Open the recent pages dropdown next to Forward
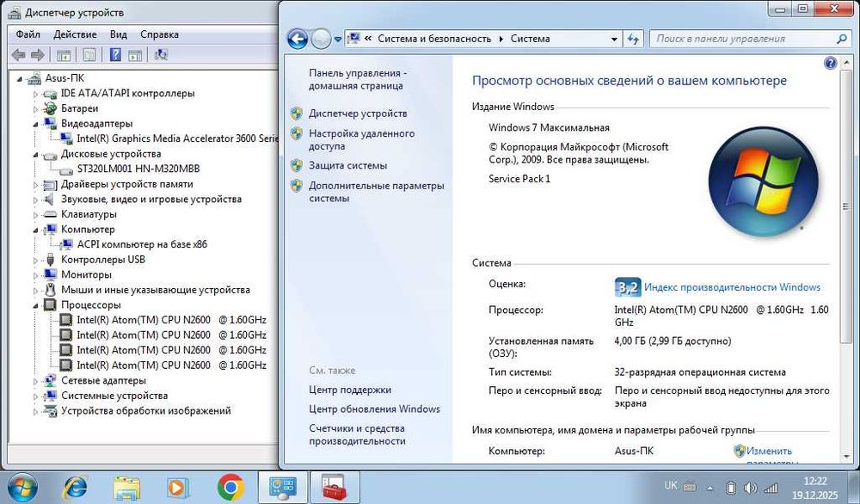Image resolution: width=860 pixels, height=504 pixels. [338, 40]
